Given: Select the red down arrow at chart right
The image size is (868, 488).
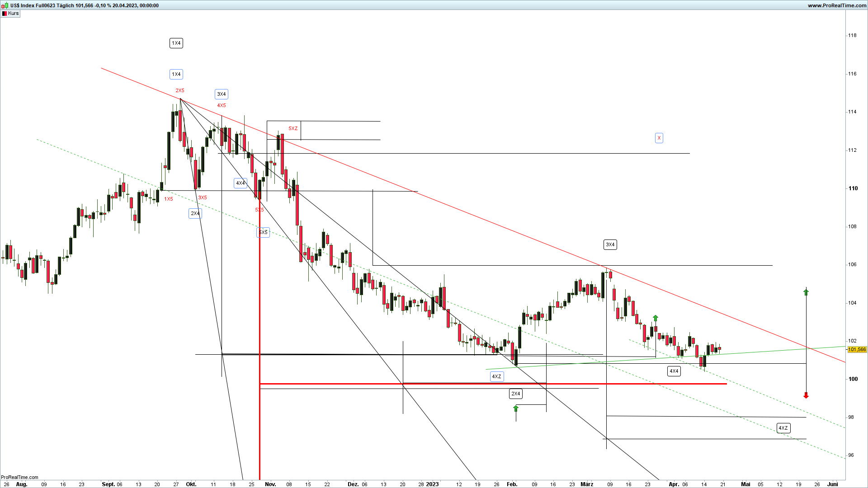Looking at the screenshot, I should (806, 395).
